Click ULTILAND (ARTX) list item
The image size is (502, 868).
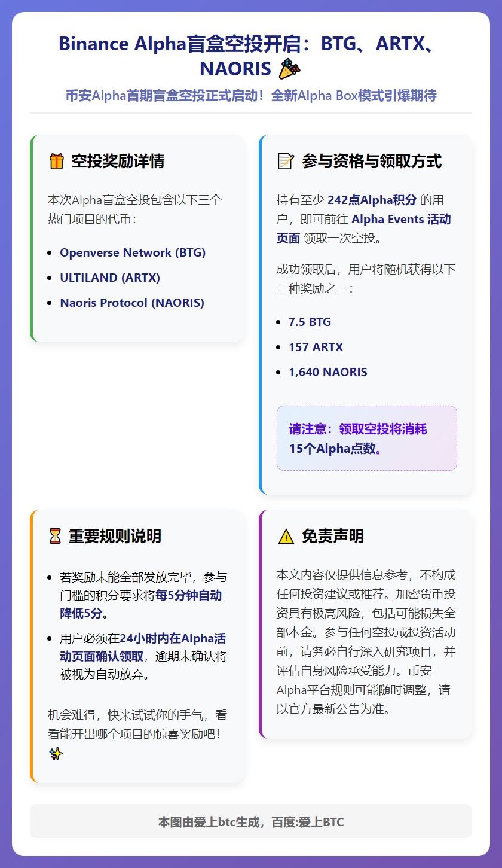click(x=110, y=278)
